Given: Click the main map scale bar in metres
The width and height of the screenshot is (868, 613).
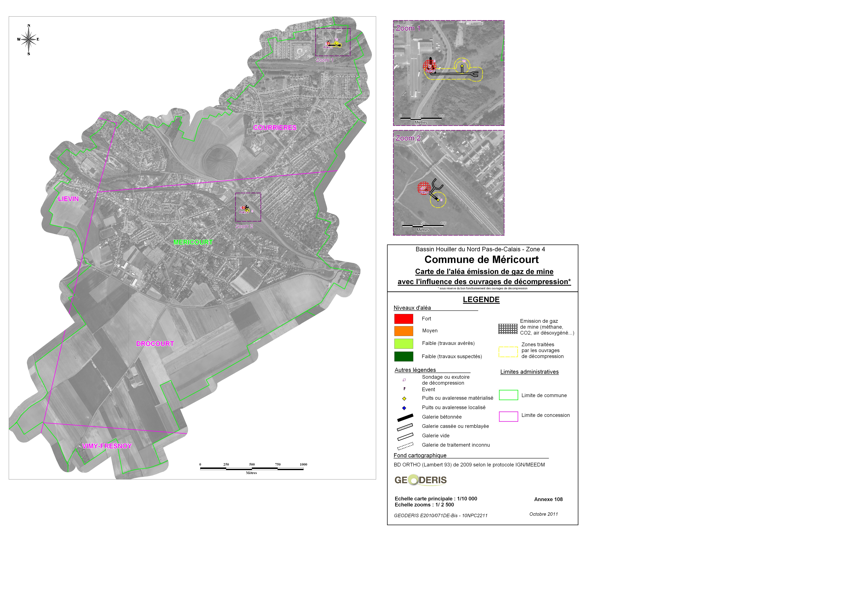Looking at the screenshot, I should (252, 469).
